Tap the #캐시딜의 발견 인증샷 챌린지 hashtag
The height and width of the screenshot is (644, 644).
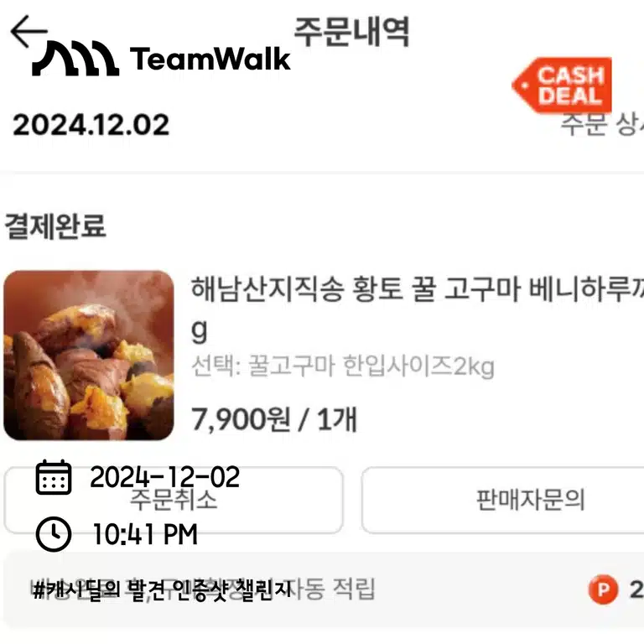(x=163, y=589)
